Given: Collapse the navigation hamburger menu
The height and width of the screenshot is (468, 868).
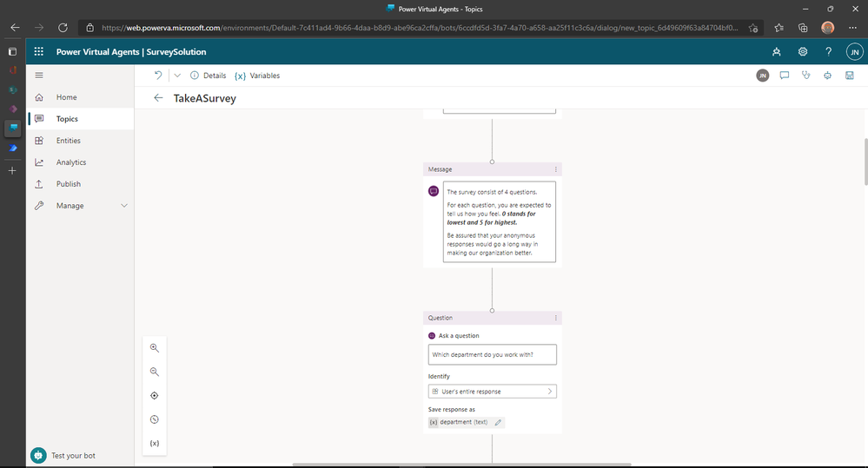Looking at the screenshot, I should 39,76.
